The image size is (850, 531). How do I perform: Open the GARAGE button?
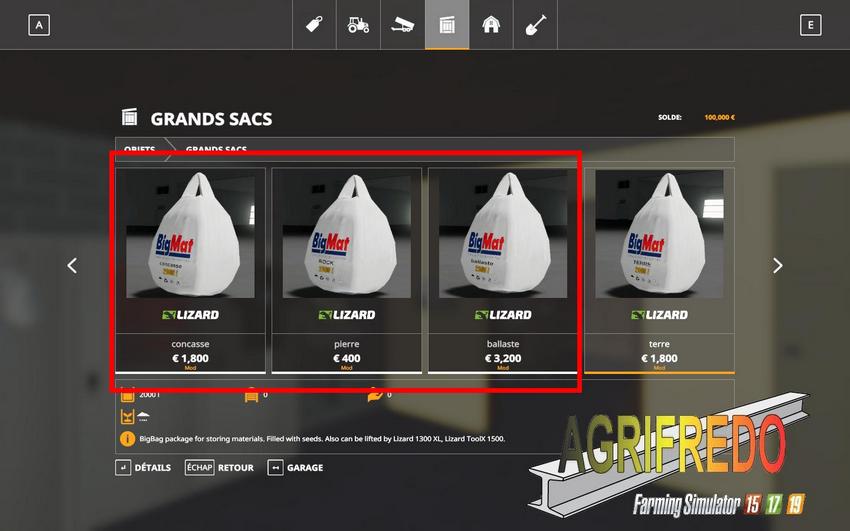[295, 468]
